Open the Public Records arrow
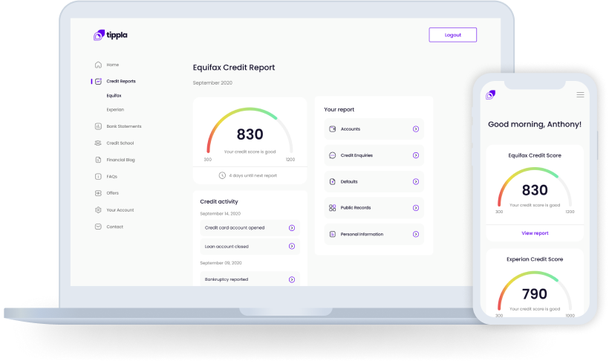 tap(416, 208)
